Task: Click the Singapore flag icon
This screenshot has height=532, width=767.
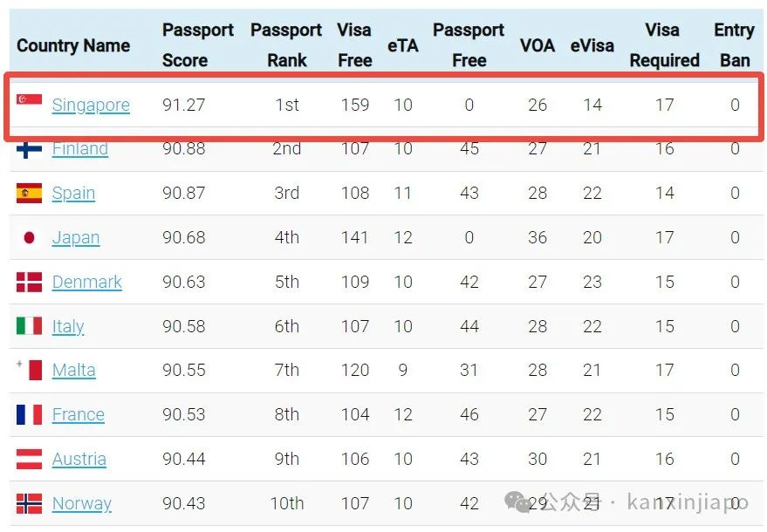Action: pos(29,99)
